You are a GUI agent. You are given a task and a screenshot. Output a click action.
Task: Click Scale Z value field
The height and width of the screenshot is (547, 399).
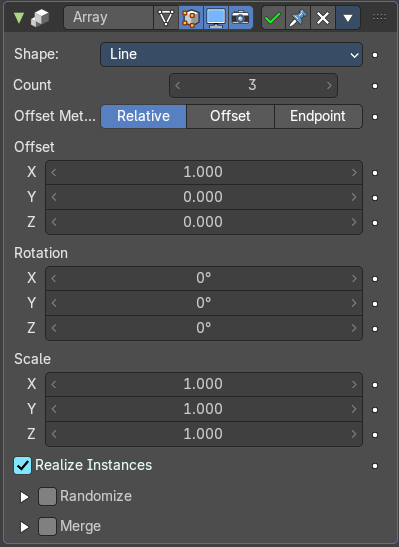coord(204,434)
